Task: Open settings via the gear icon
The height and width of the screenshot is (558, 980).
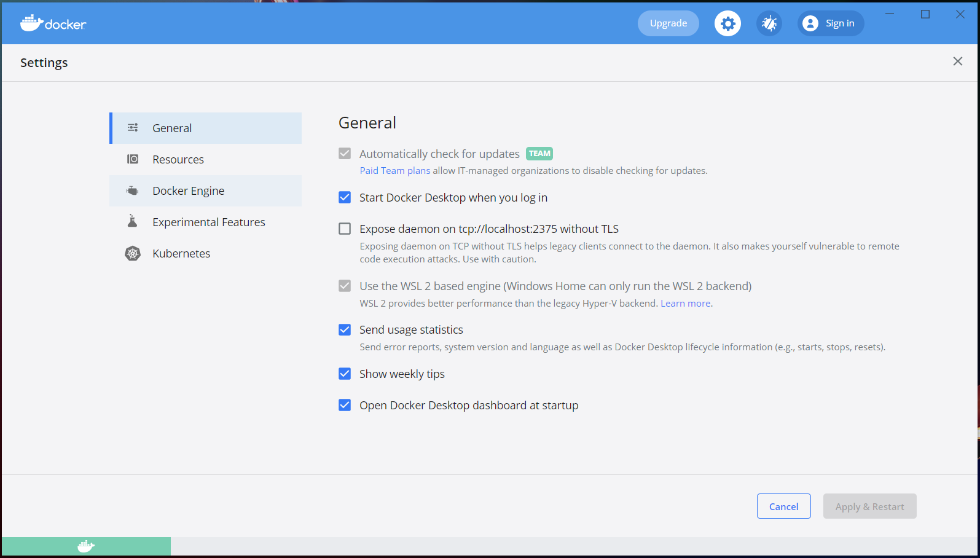Action: [x=727, y=23]
